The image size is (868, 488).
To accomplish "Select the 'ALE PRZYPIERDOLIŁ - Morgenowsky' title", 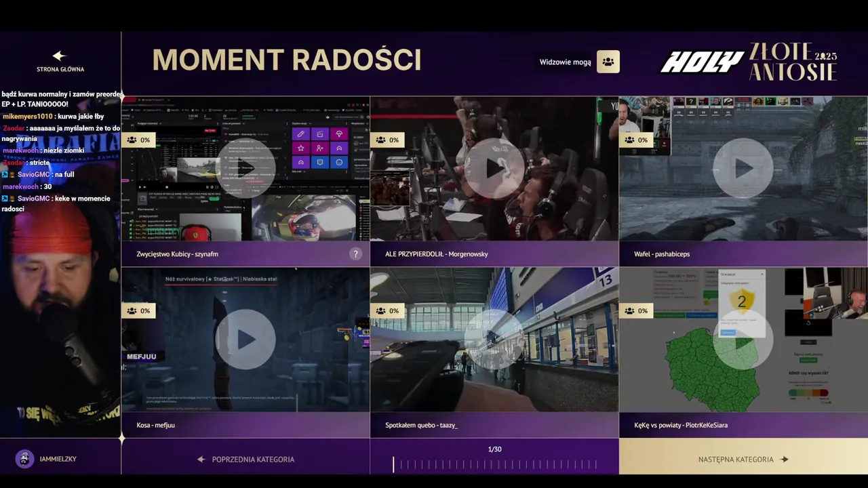I will [437, 254].
